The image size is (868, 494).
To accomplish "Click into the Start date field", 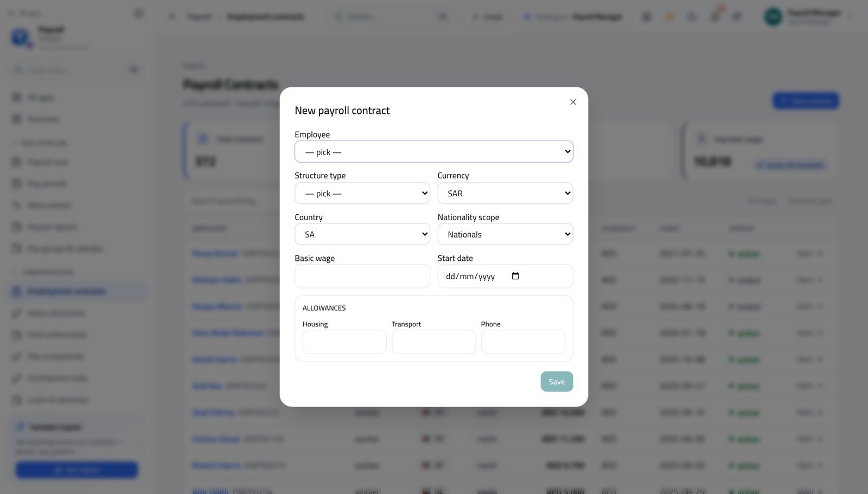I will pyautogui.click(x=505, y=276).
